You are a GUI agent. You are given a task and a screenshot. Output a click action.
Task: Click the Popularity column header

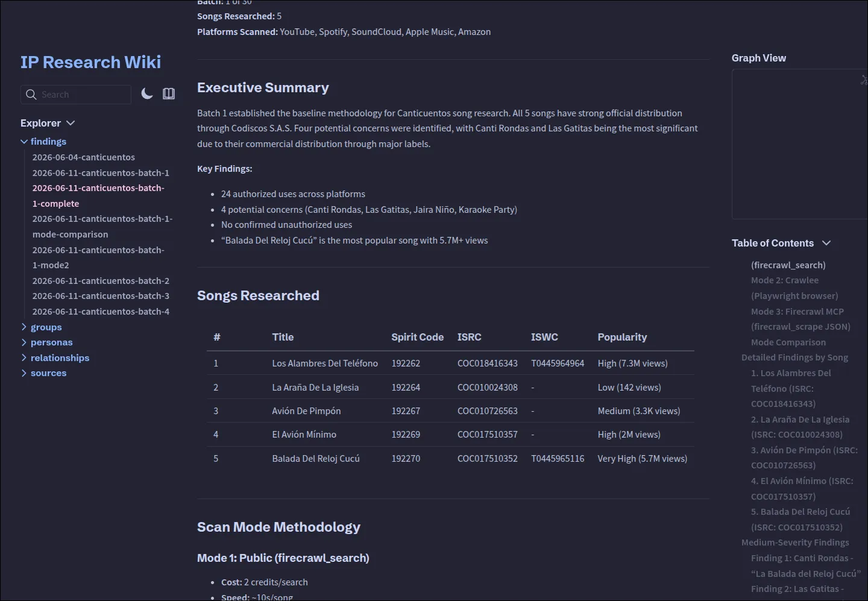[x=622, y=337]
